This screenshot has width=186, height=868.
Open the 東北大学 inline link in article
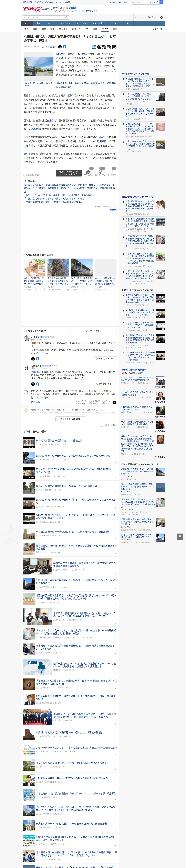pos(60,54)
